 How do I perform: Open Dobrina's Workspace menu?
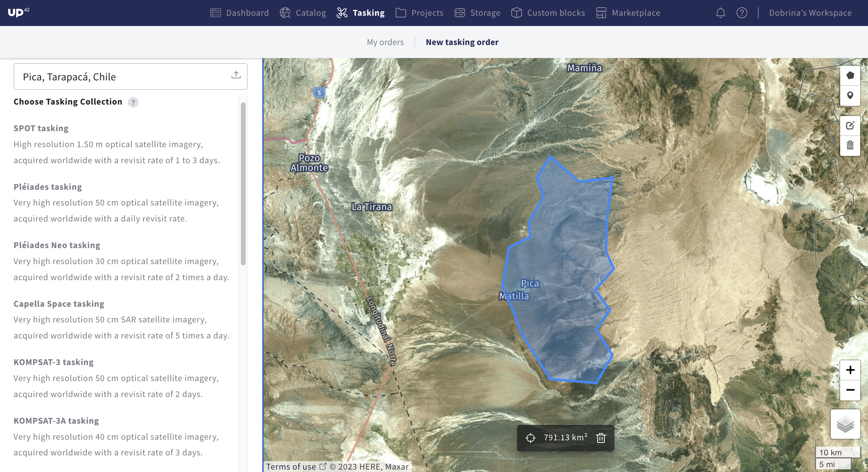(x=810, y=13)
